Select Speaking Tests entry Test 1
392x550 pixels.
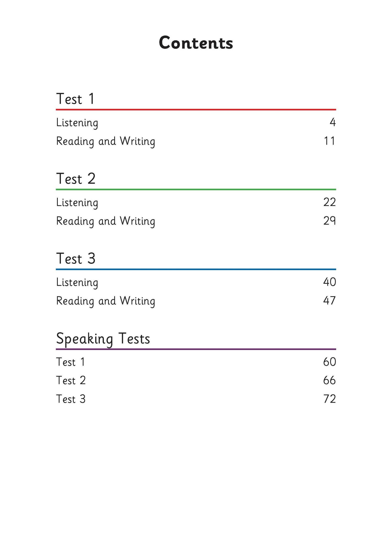tap(71, 362)
